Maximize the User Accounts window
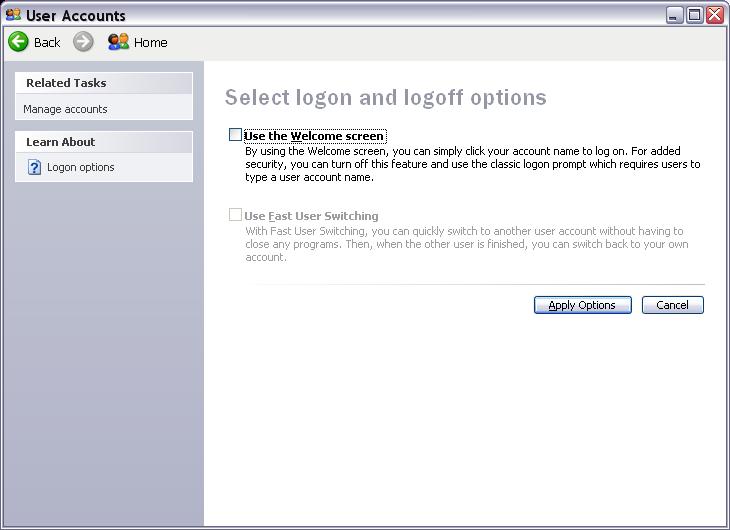 [695, 15]
